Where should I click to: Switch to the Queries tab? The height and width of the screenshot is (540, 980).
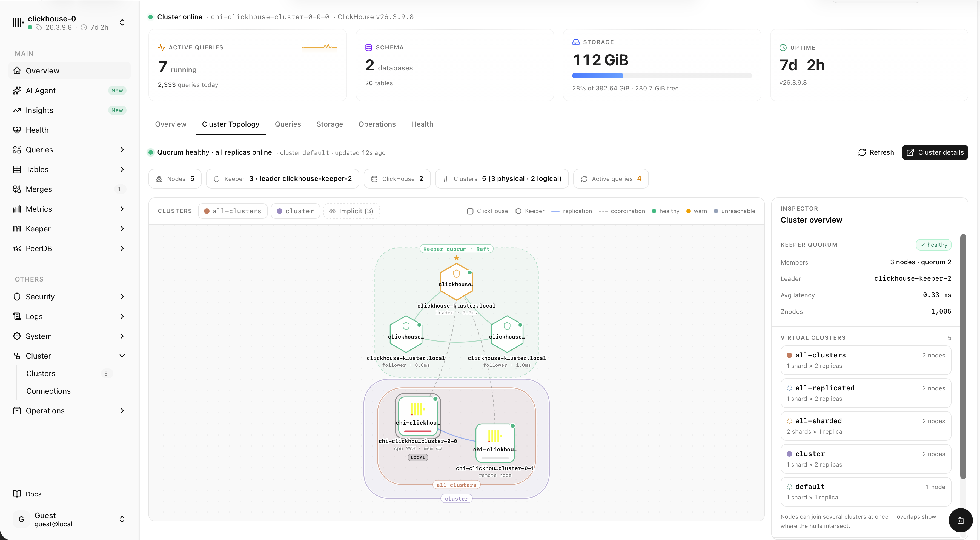288,124
